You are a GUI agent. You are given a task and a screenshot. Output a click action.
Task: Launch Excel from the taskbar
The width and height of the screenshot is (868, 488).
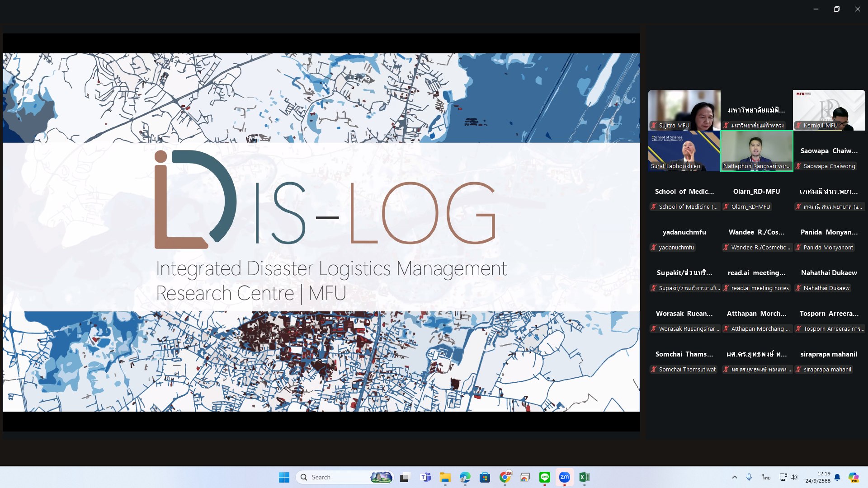coord(584,477)
